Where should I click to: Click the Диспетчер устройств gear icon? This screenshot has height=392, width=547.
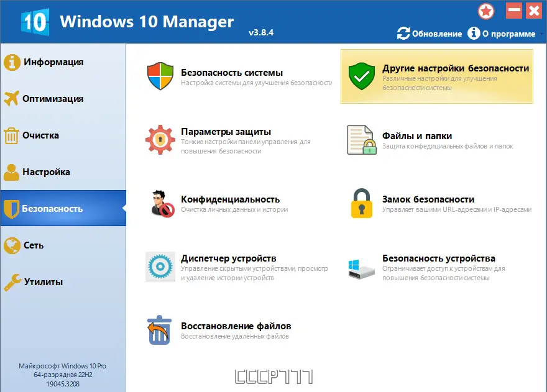pos(160,267)
